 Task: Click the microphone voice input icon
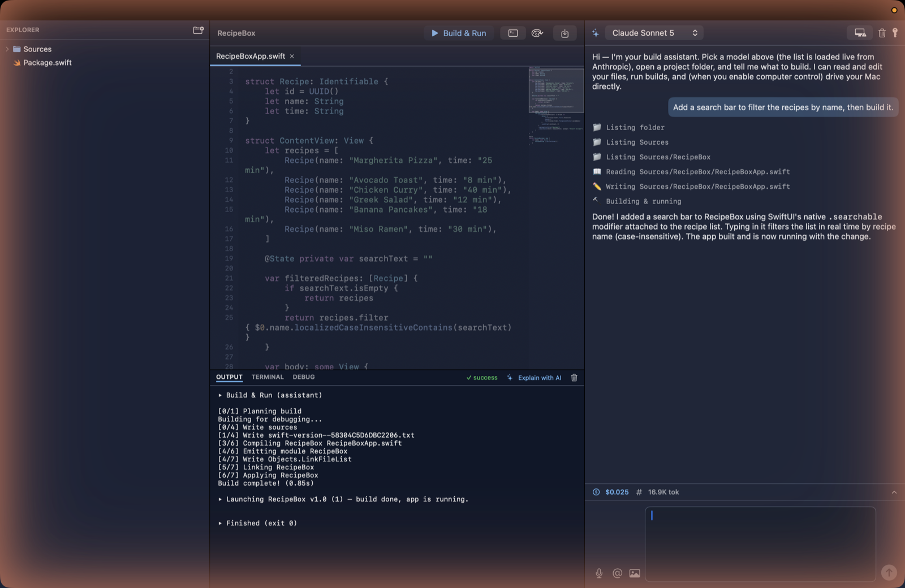[599, 573]
